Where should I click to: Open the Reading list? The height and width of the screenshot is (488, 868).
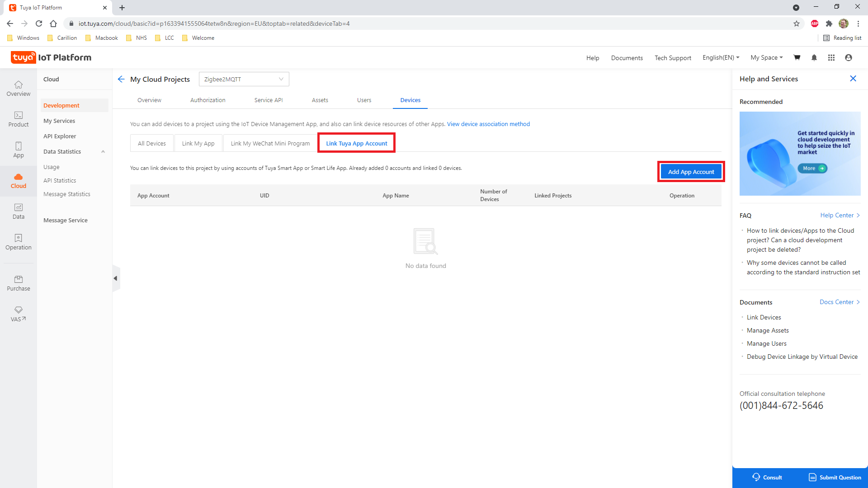click(842, 38)
